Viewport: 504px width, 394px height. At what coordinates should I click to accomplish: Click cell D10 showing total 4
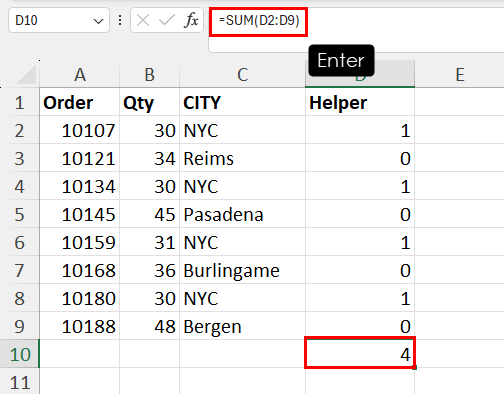[x=360, y=353]
